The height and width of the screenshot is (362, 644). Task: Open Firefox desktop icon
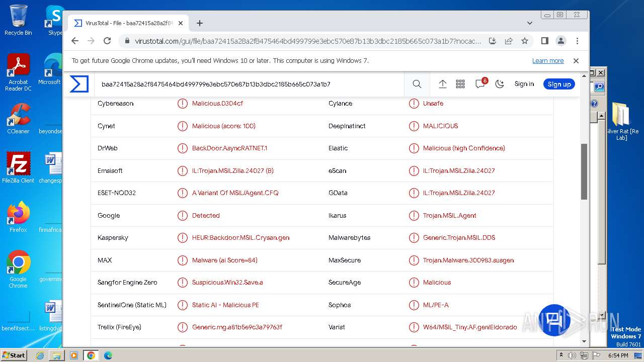(18, 217)
